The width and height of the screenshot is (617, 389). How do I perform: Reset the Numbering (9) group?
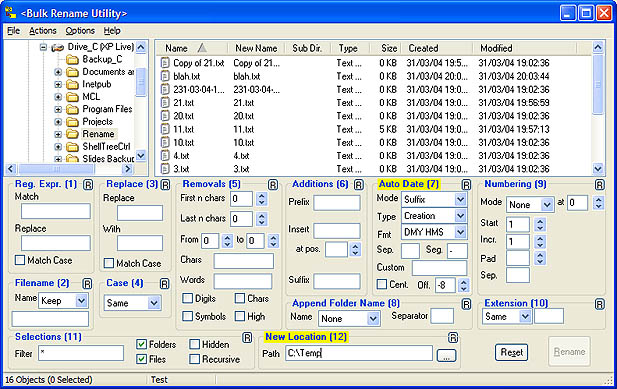(x=599, y=184)
